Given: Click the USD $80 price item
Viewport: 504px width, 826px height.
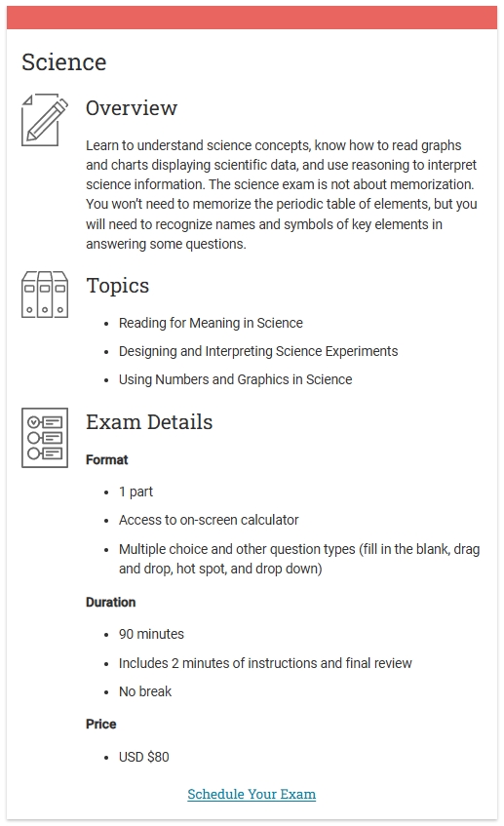Looking at the screenshot, I should (143, 757).
